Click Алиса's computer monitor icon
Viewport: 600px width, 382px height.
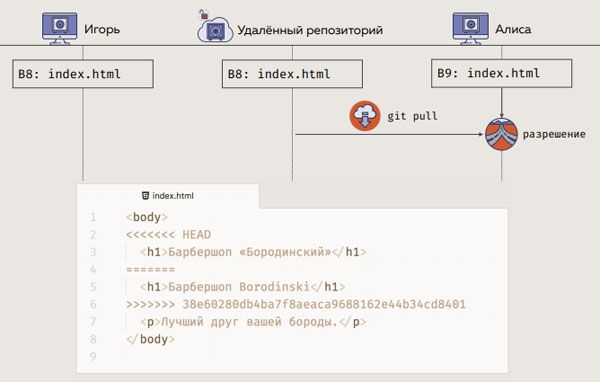tap(471, 28)
